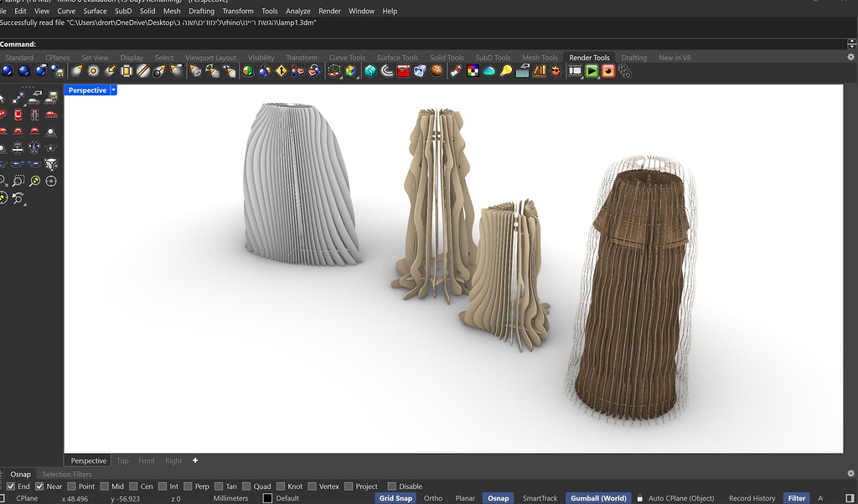858x504 pixels.
Task: Click the black layer color swatch near Default
Action: 266,498
